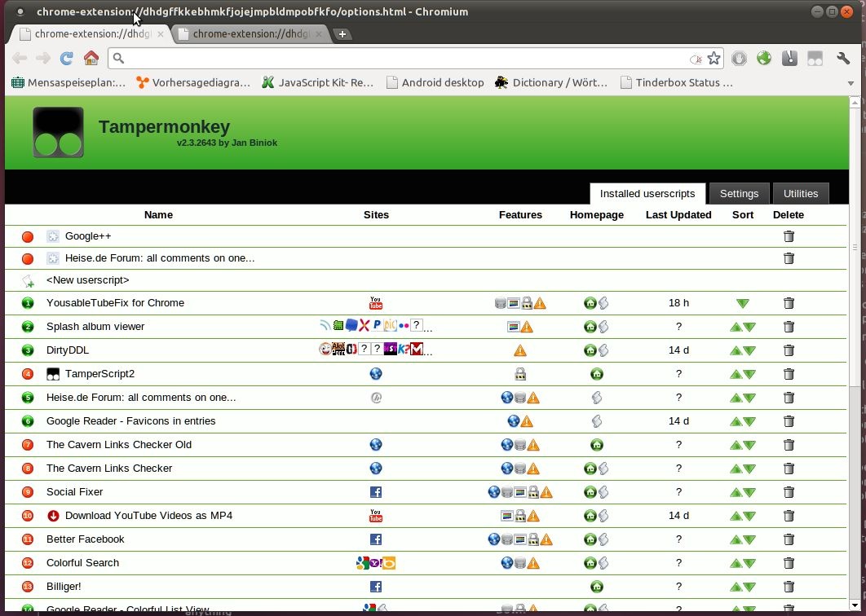The width and height of the screenshot is (866, 616).
Task: Show hidden bookmarks with overflow arrow
Action: pos(851,83)
